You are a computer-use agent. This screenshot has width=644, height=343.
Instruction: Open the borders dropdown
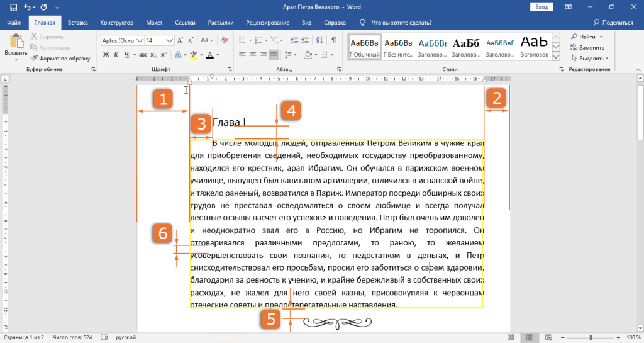tap(332, 55)
